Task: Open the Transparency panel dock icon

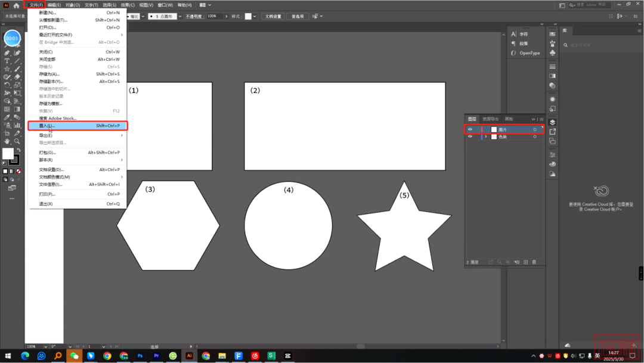Action: [x=552, y=85]
